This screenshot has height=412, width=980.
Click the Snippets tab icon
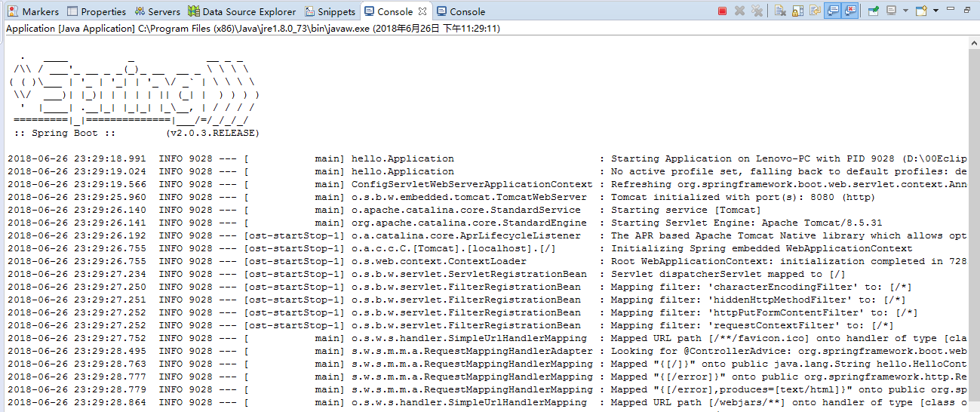pos(309,11)
